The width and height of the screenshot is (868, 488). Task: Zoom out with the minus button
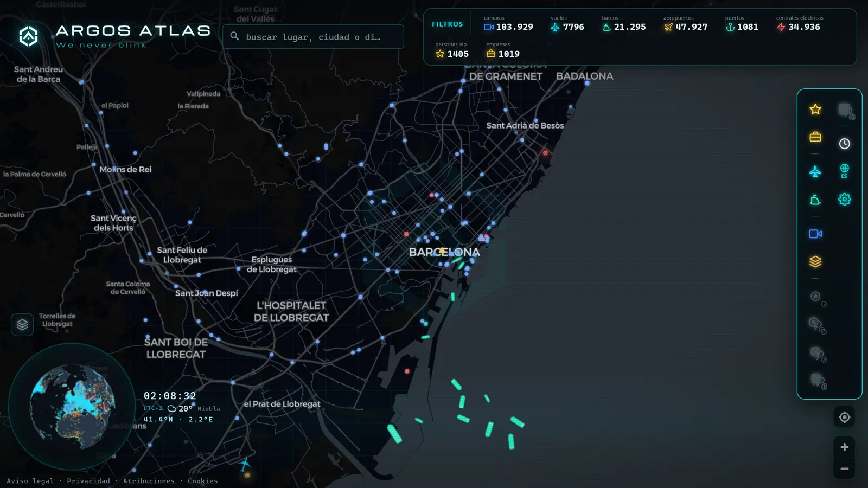[x=844, y=468]
